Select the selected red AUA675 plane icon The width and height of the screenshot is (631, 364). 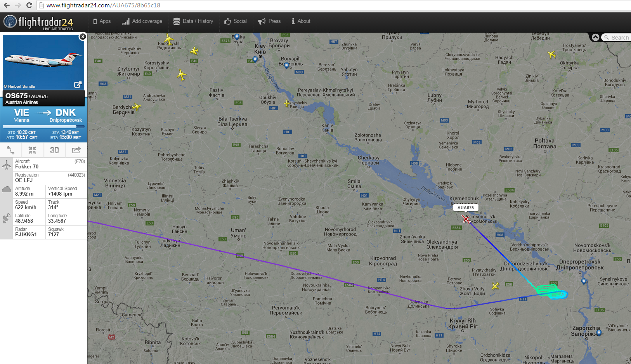[x=466, y=219]
